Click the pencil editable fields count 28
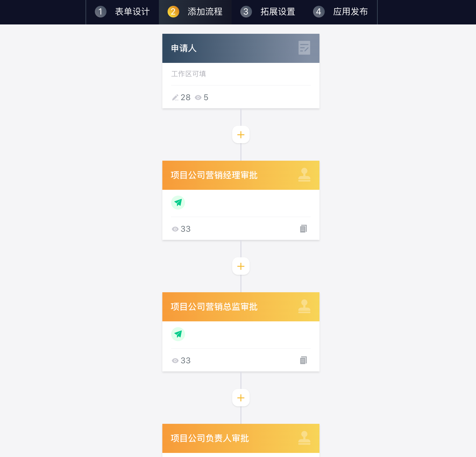 point(181,97)
